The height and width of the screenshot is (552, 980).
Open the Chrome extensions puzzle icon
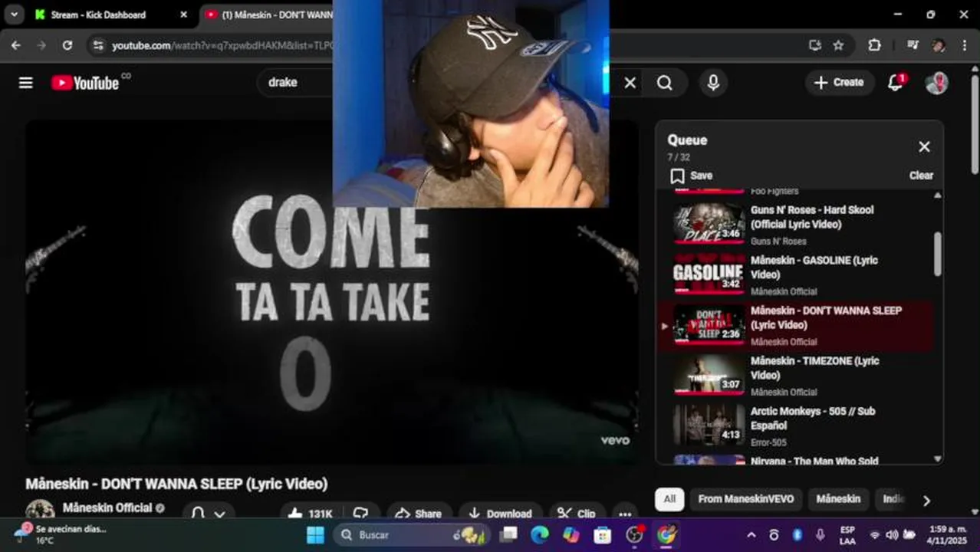point(874,45)
